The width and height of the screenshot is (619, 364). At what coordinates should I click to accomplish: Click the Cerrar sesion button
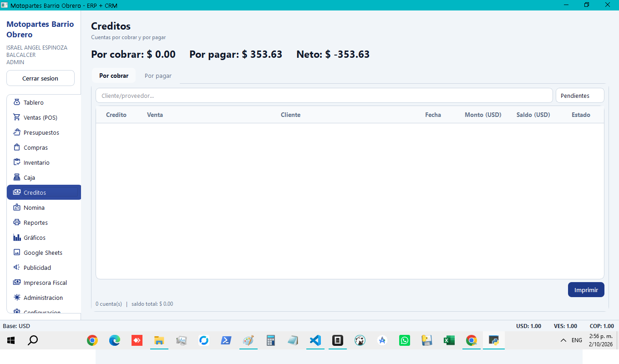[41, 78]
